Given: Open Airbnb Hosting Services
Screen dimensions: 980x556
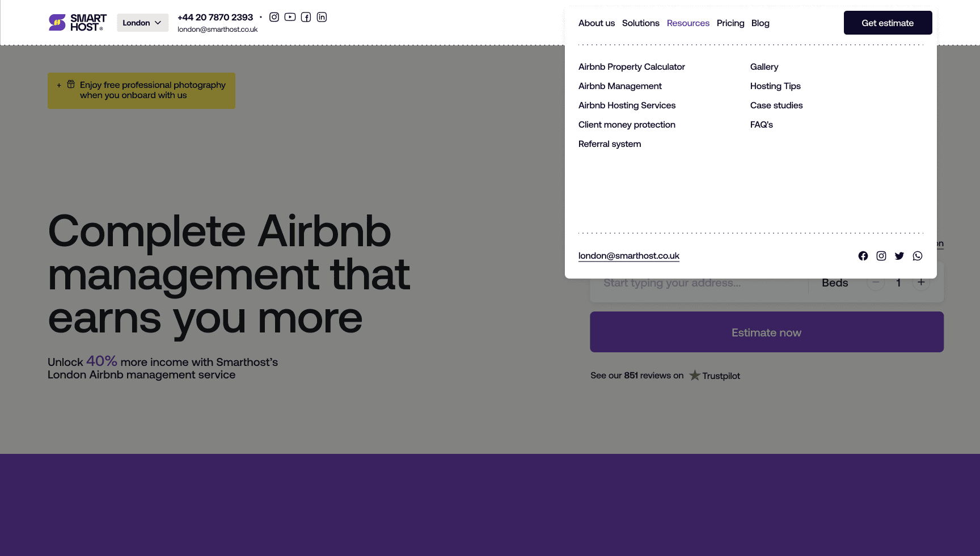Looking at the screenshot, I should (x=627, y=106).
